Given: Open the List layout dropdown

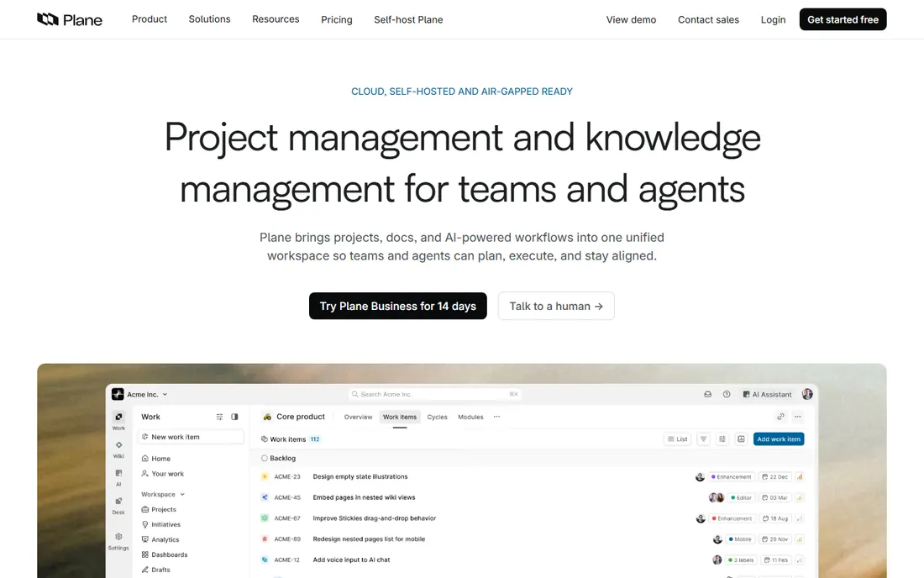Looking at the screenshot, I should point(677,439).
